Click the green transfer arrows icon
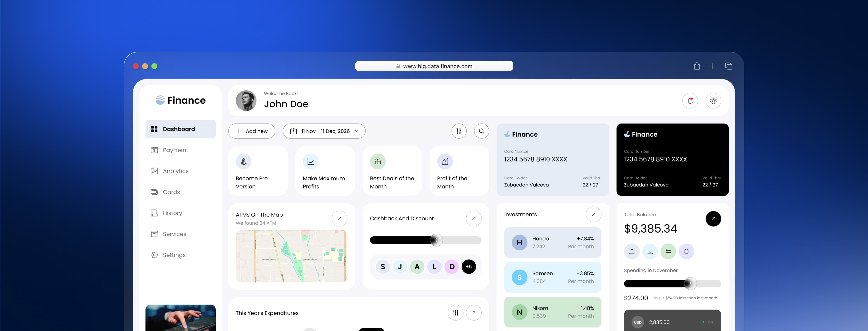This screenshot has height=331, width=868. (x=668, y=252)
